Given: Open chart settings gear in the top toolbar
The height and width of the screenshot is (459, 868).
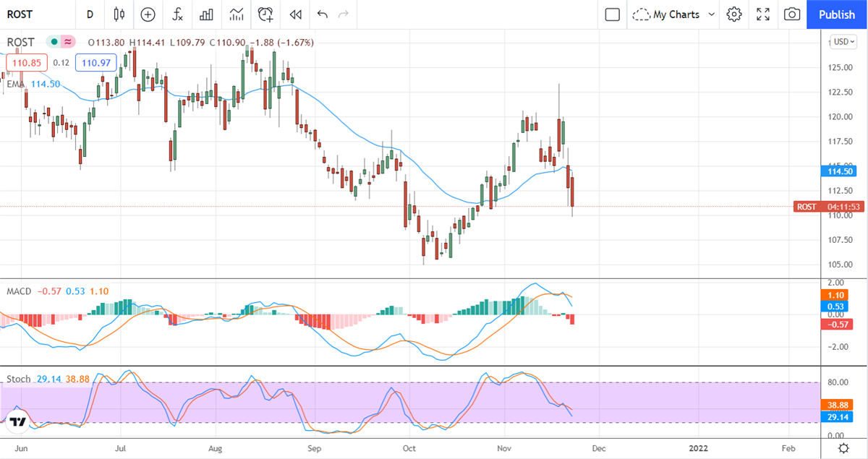Looking at the screenshot, I should tap(734, 14).
